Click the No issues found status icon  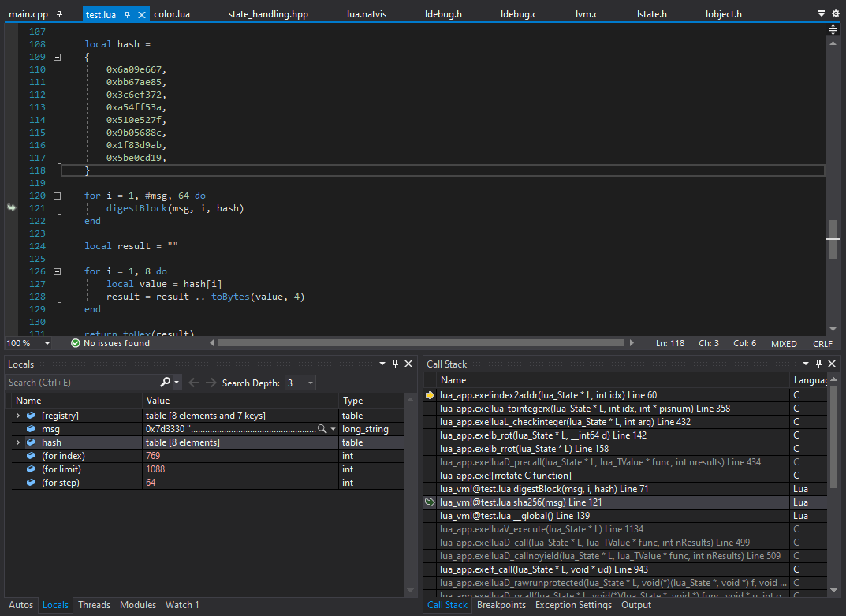[x=76, y=344]
